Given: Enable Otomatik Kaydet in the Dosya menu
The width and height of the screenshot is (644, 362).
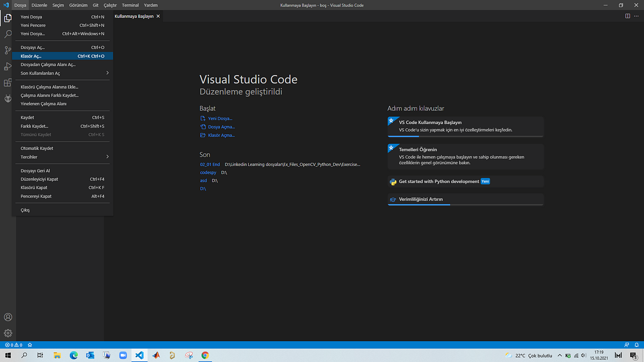Looking at the screenshot, I should [x=36, y=148].
